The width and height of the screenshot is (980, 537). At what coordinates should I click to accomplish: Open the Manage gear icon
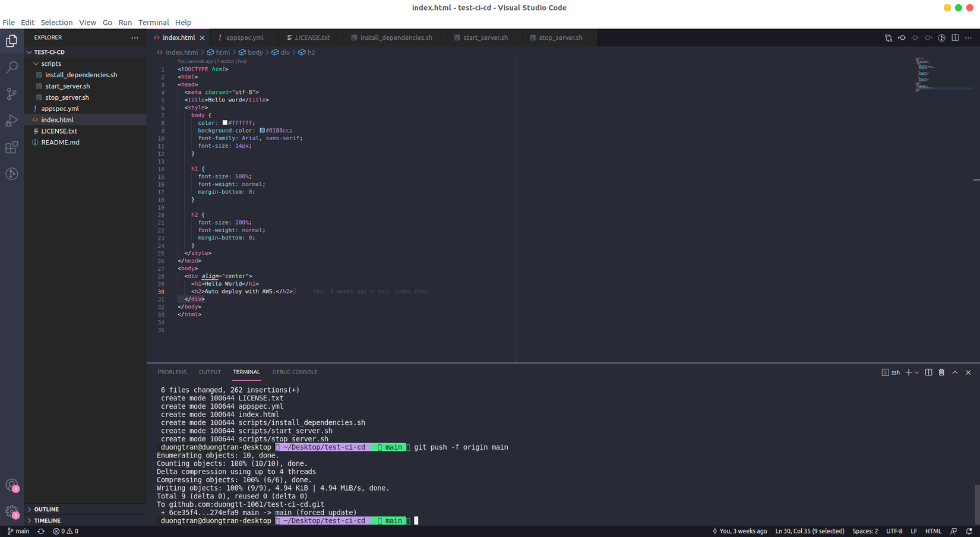click(12, 511)
